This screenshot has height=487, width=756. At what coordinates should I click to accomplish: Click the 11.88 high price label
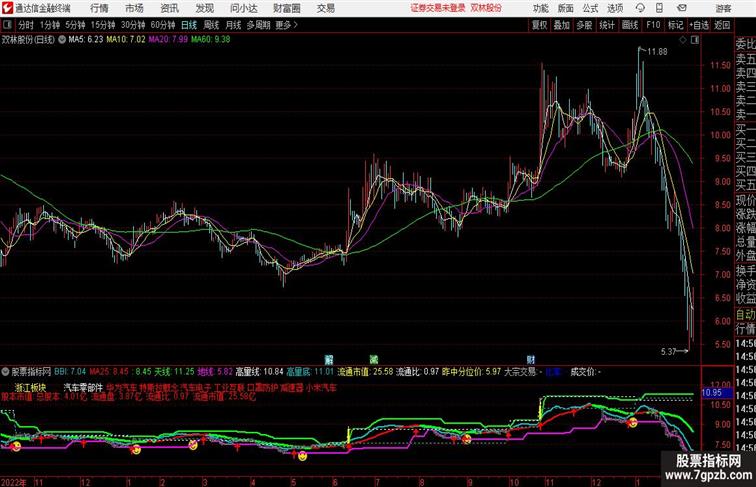[657, 52]
